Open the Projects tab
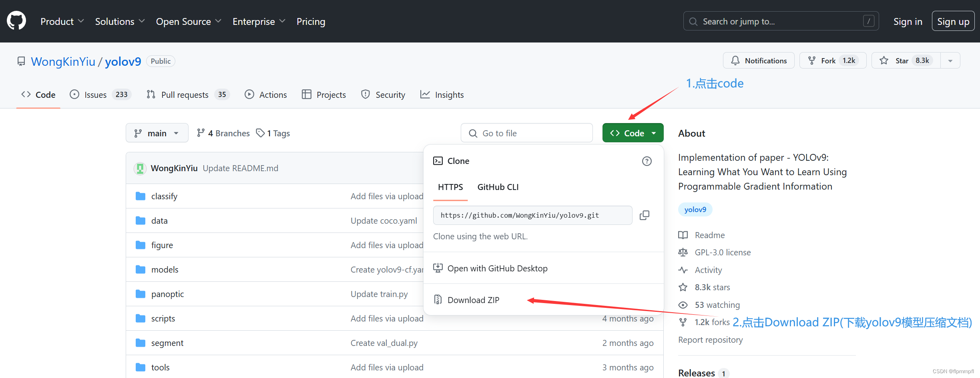This screenshot has height=378, width=980. 324,95
